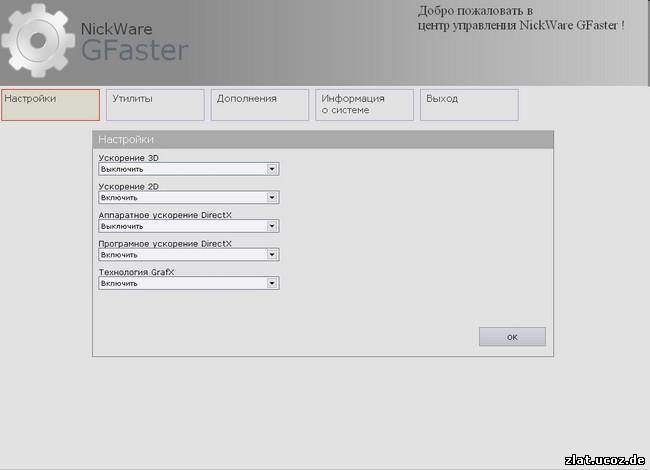Viewport: 650px width, 470px height.
Task: Select the Информация о системе tab
Action: 364,105
